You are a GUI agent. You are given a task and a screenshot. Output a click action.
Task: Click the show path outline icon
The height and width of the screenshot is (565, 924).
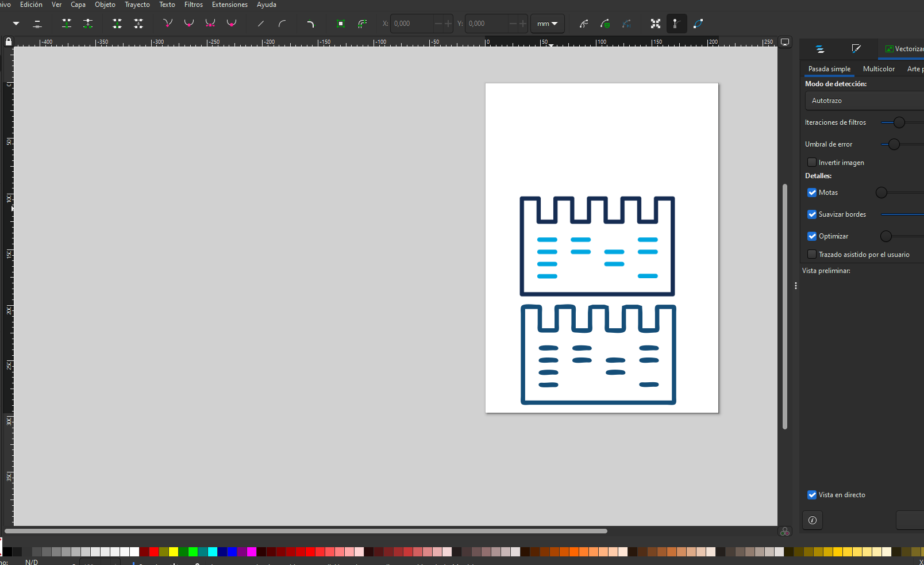698,24
